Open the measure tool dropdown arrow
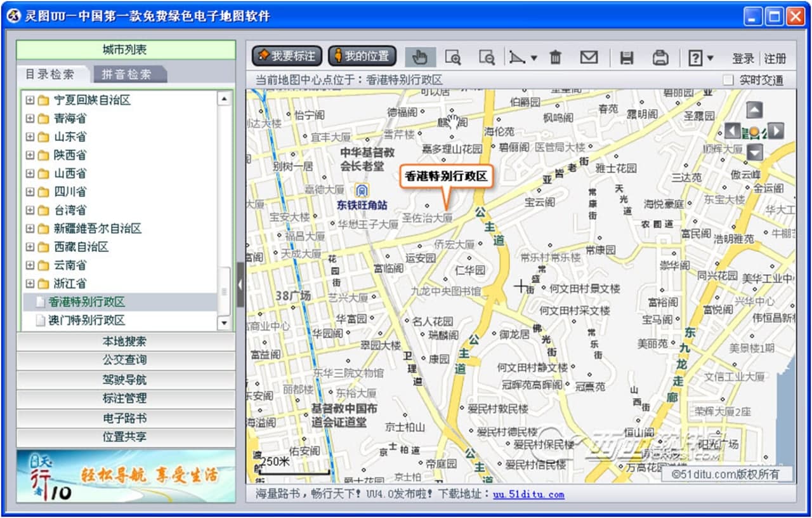The width and height of the screenshot is (812, 518). tap(534, 58)
